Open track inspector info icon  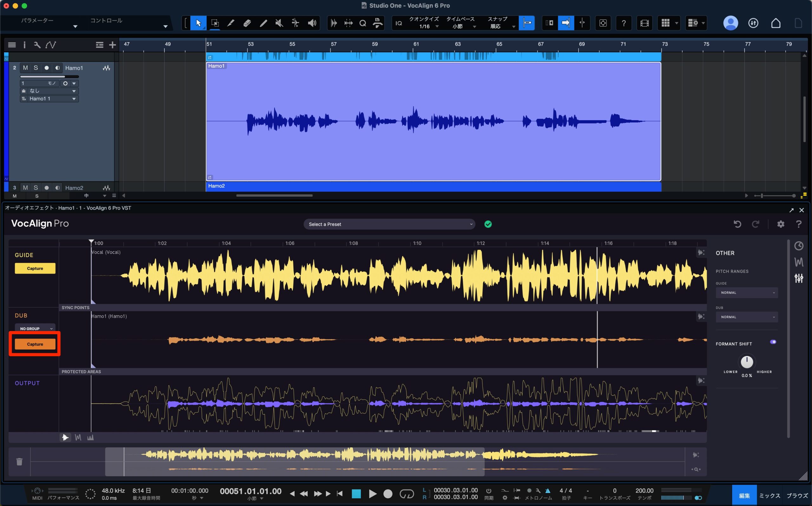(24, 45)
